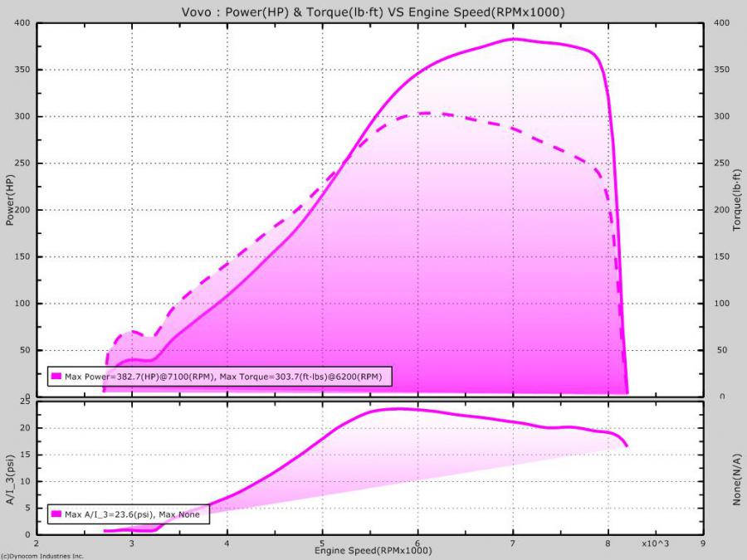
Task: Click the x-axis tick label 5
Action: coord(322,545)
